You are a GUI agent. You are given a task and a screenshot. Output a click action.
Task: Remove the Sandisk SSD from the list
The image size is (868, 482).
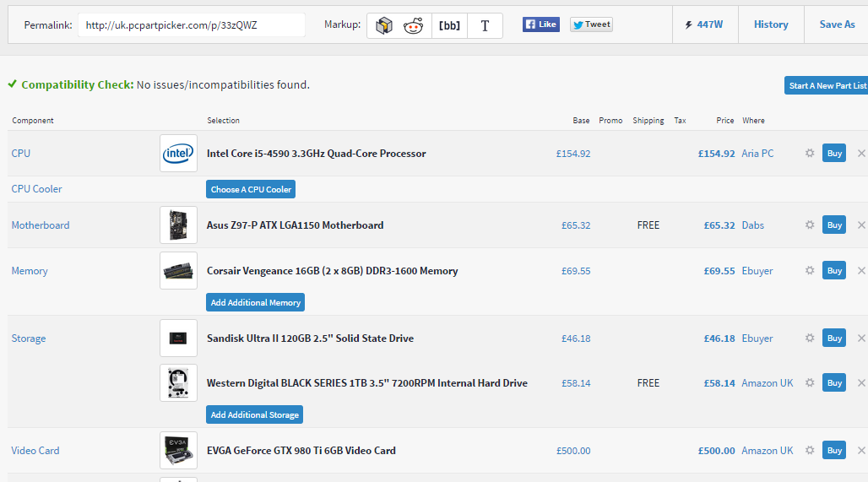[861, 338]
